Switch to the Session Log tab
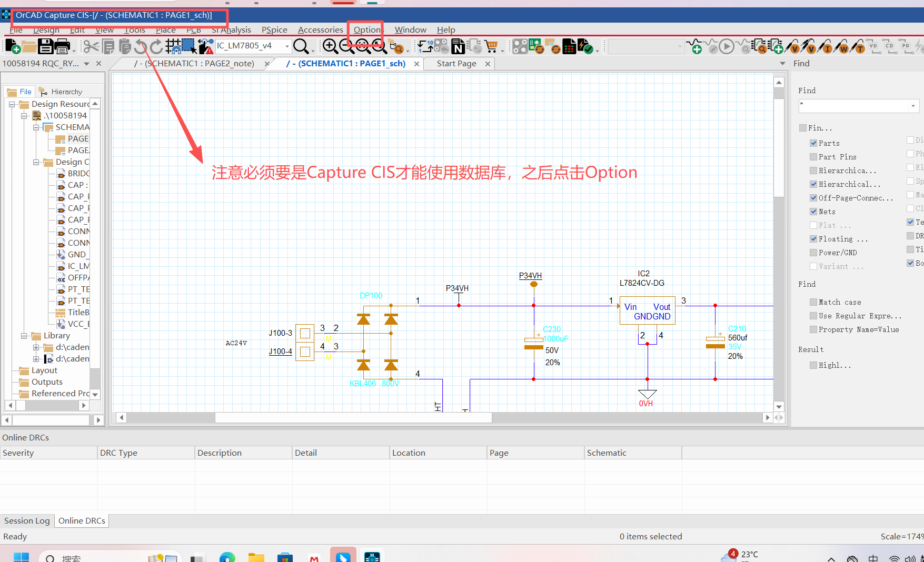Viewport: 924px width, 562px height. click(27, 520)
